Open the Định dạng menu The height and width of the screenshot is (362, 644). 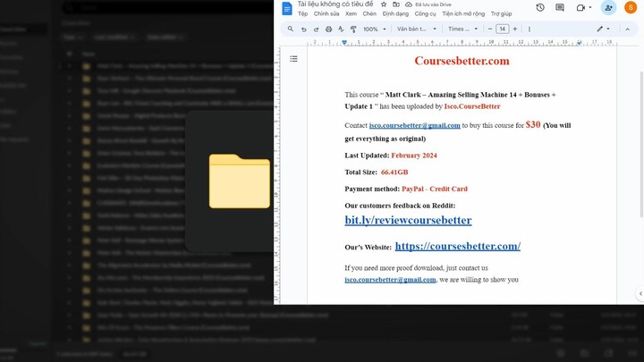click(395, 13)
